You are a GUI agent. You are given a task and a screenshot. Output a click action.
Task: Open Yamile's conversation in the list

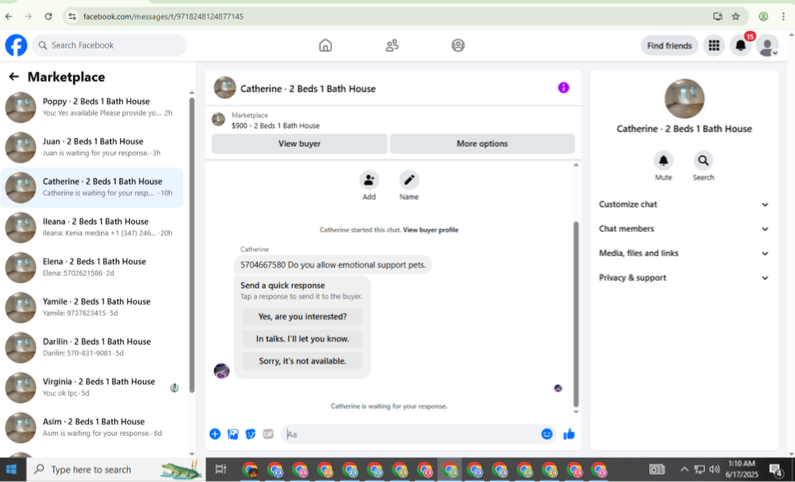[92, 307]
